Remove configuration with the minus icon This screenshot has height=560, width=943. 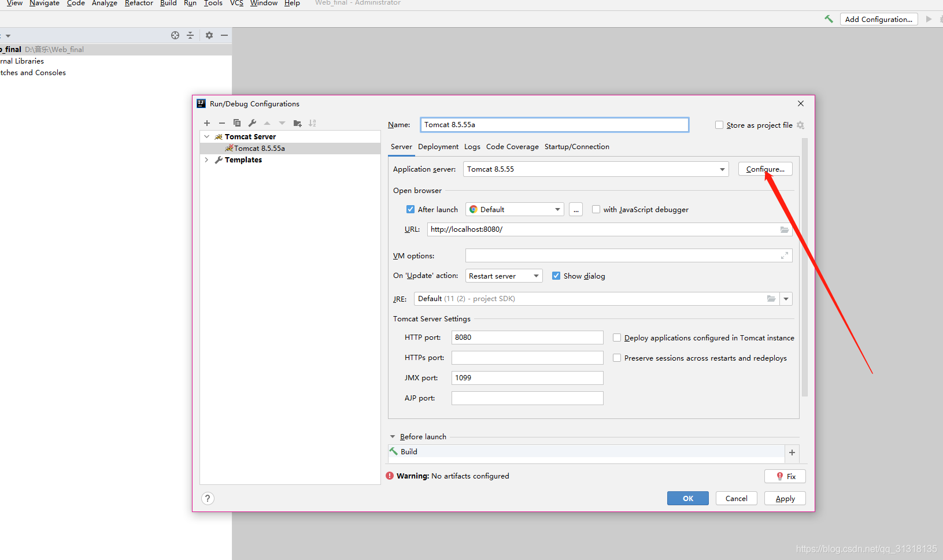222,123
